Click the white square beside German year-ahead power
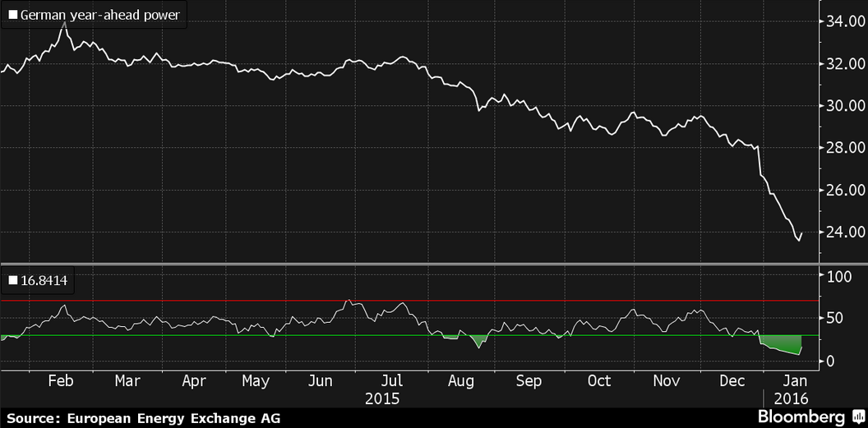 (x=12, y=15)
